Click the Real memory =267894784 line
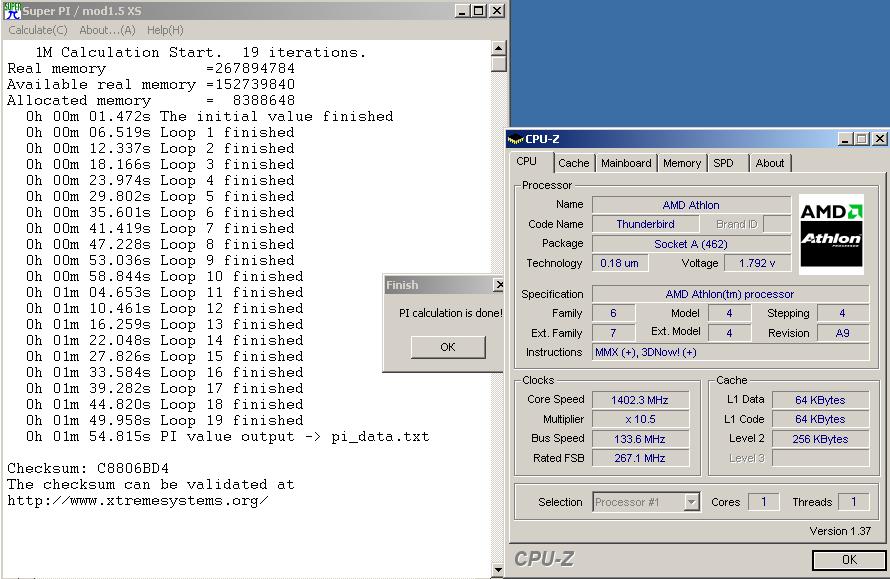This screenshot has width=890, height=579. coord(151,69)
